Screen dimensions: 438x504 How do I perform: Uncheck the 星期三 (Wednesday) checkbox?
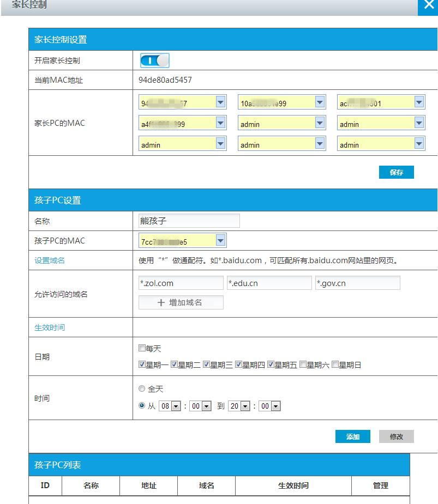(207, 365)
